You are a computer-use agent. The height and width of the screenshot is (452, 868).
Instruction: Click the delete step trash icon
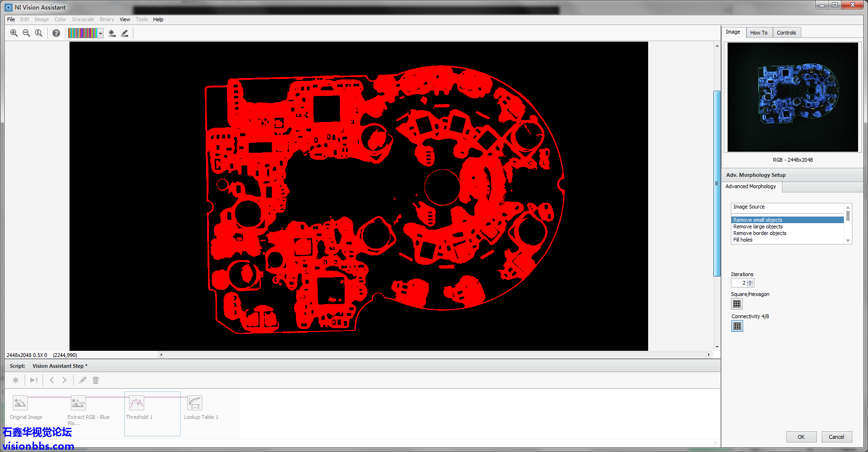point(96,380)
